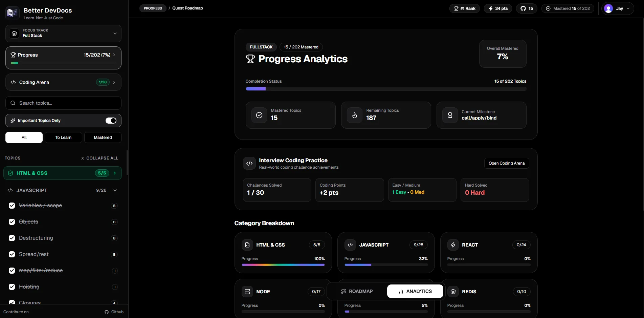Viewport: 644px width, 318px height.
Task: Click the Node 0/17 count badge
Action: pyautogui.click(x=316, y=292)
